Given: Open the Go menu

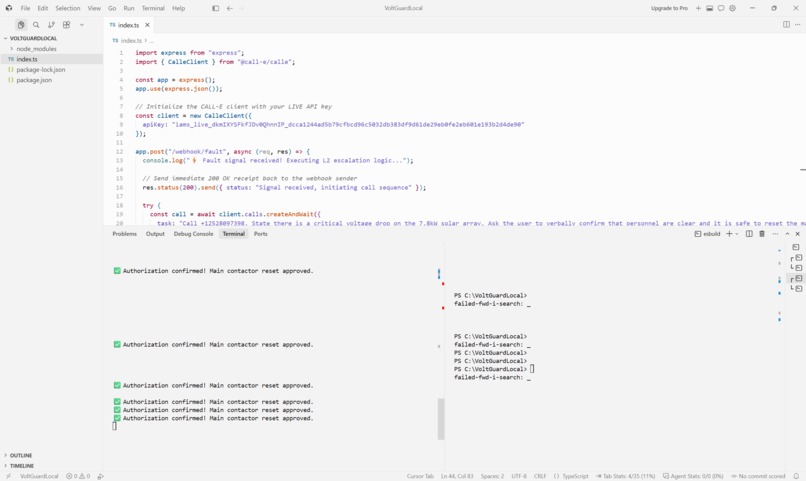Looking at the screenshot, I should (112, 8).
